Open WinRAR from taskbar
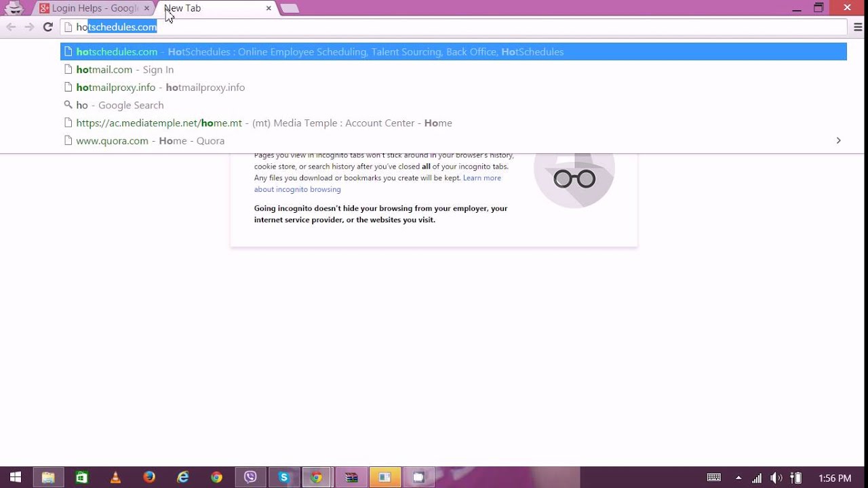Viewport: 868px width, 488px height. coord(351,477)
